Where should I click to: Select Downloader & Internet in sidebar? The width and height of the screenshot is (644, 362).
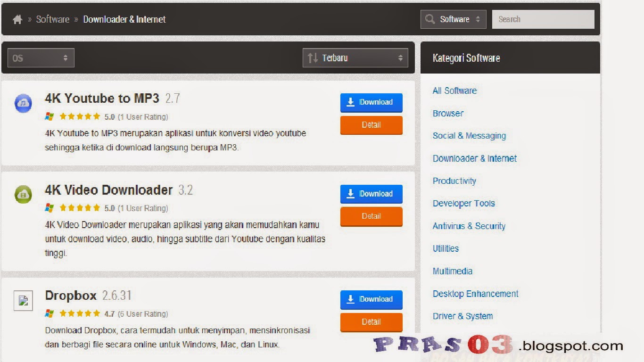[475, 158]
